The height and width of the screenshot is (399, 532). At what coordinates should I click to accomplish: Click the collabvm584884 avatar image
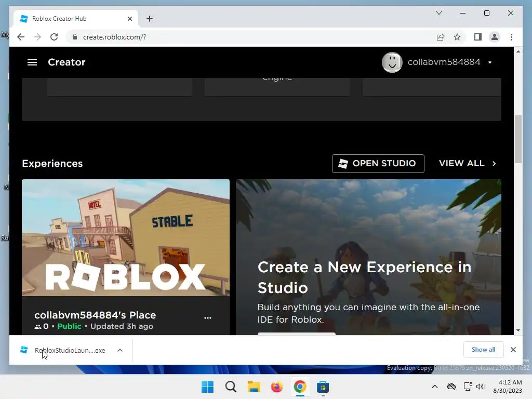coord(392,62)
